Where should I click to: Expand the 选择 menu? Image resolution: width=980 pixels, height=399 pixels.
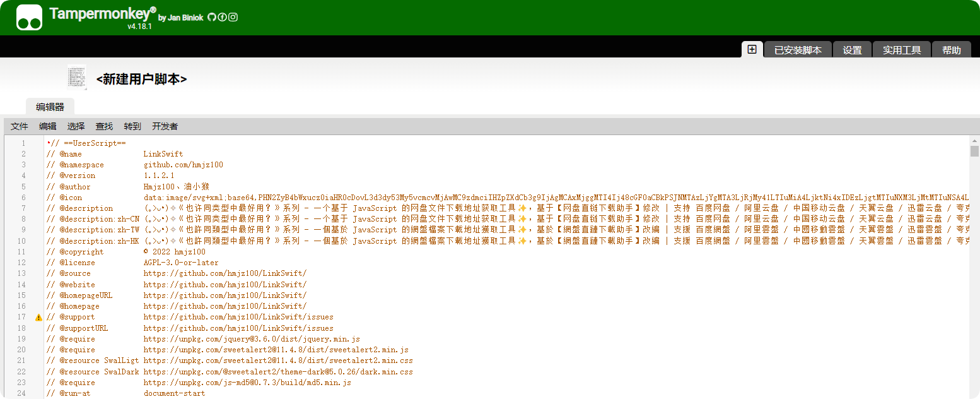point(76,126)
